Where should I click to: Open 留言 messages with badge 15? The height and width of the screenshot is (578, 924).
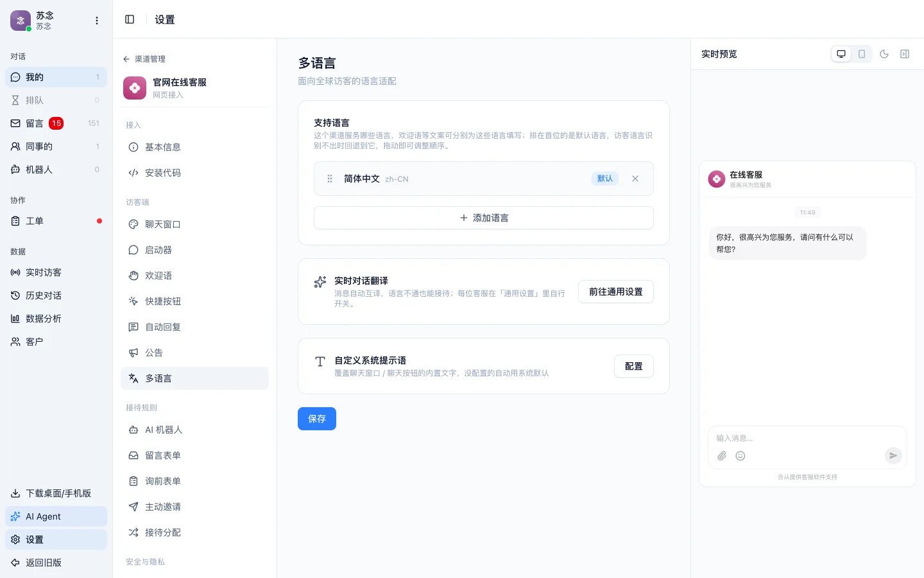[x=56, y=123]
